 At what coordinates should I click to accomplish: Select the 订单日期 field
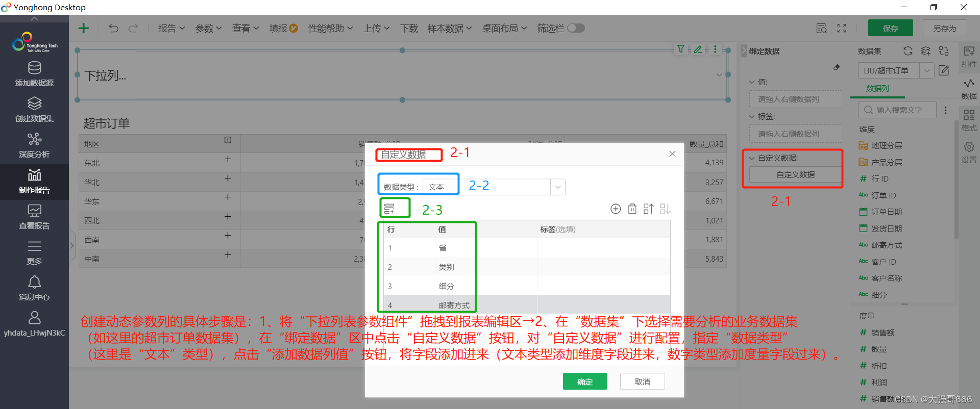click(880, 212)
